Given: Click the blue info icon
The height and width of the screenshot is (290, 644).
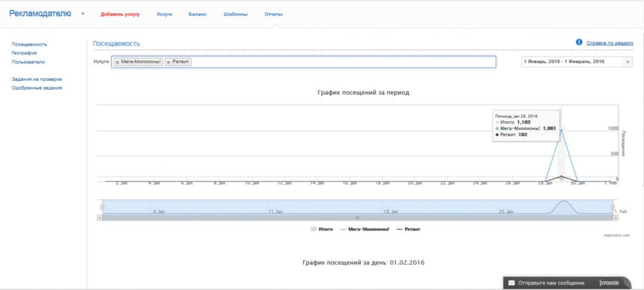Looking at the screenshot, I should [579, 42].
